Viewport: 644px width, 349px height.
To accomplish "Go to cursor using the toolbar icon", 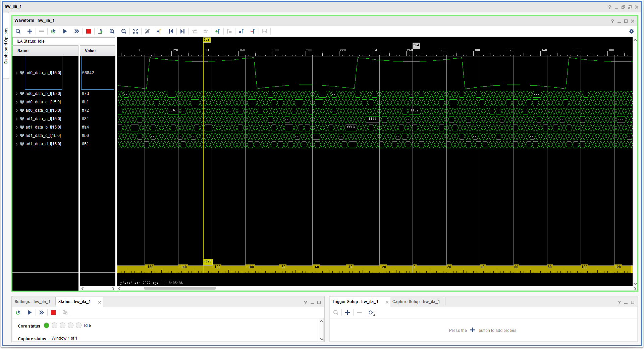I will (x=159, y=31).
